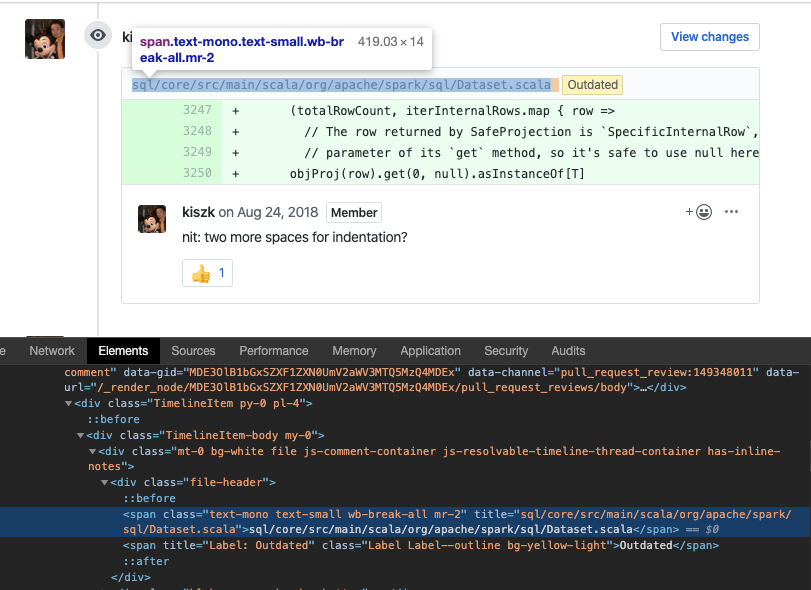Click the large timeline avatar thumbnail
The width and height of the screenshot is (811, 590).
click(x=45, y=39)
